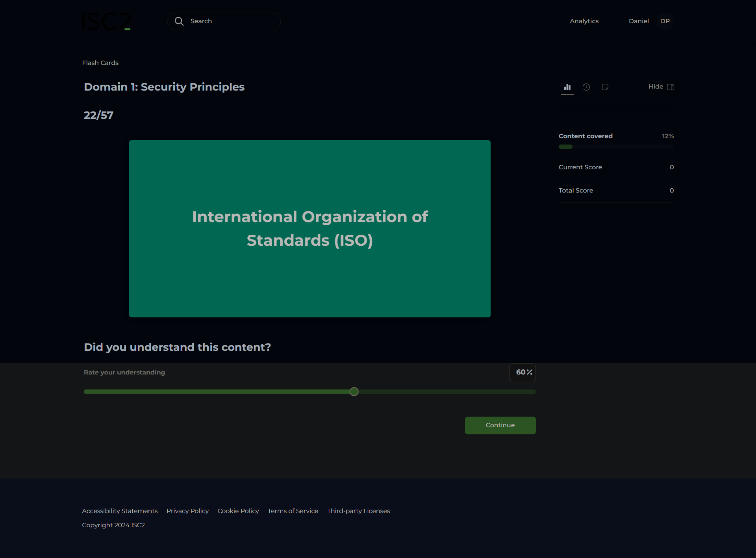Open the statistics bar chart tab
This screenshot has width=756, height=558.
(567, 87)
